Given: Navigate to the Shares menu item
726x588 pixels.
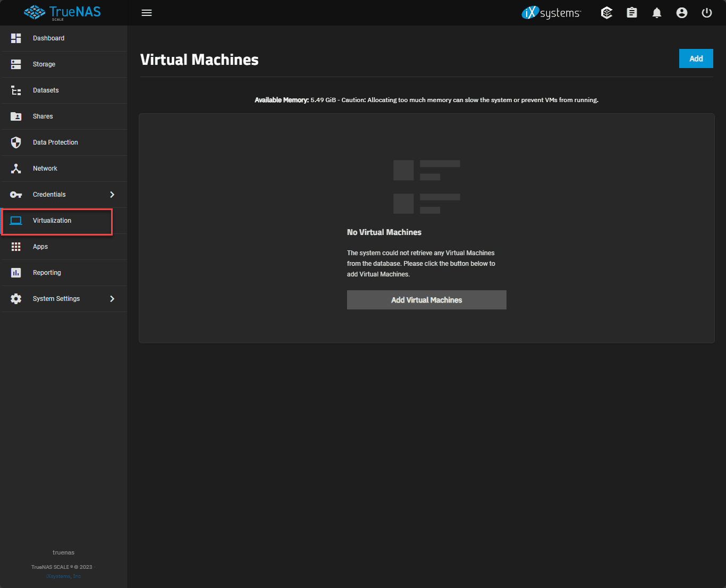Looking at the screenshot, I should coord(43,116).
